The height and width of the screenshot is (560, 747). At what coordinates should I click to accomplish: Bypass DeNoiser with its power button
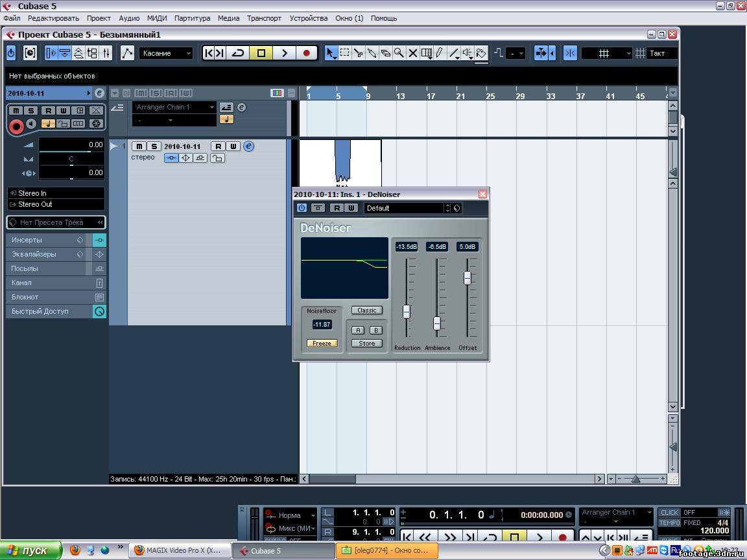[x=302, y=208]
